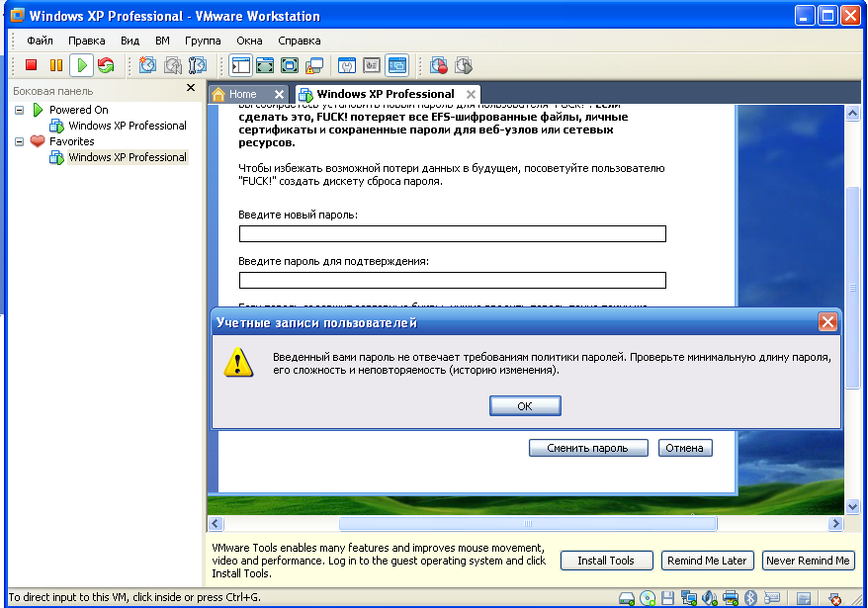
Task: Take a snapshot with the clock-star icon
Action: (147, 65)
